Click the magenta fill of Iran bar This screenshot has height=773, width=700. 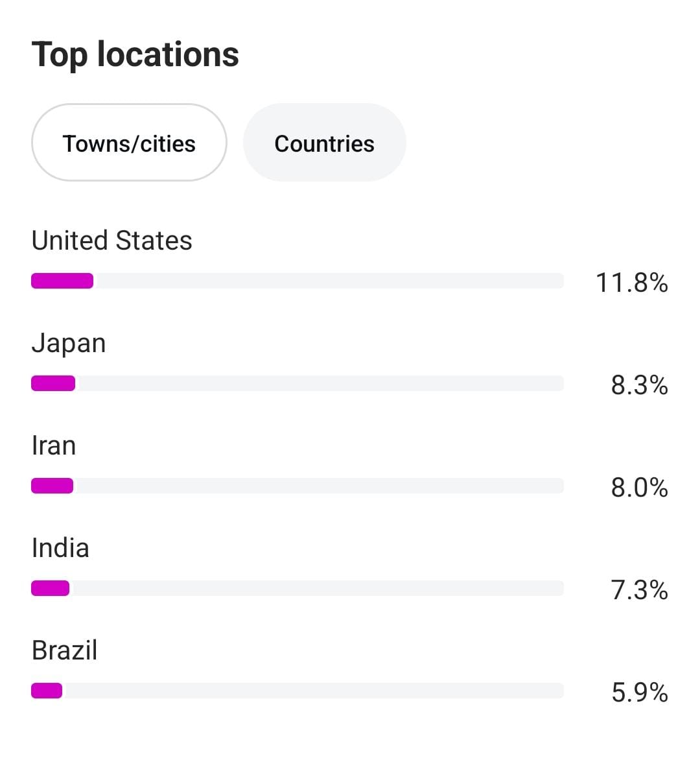click(52, 486)
